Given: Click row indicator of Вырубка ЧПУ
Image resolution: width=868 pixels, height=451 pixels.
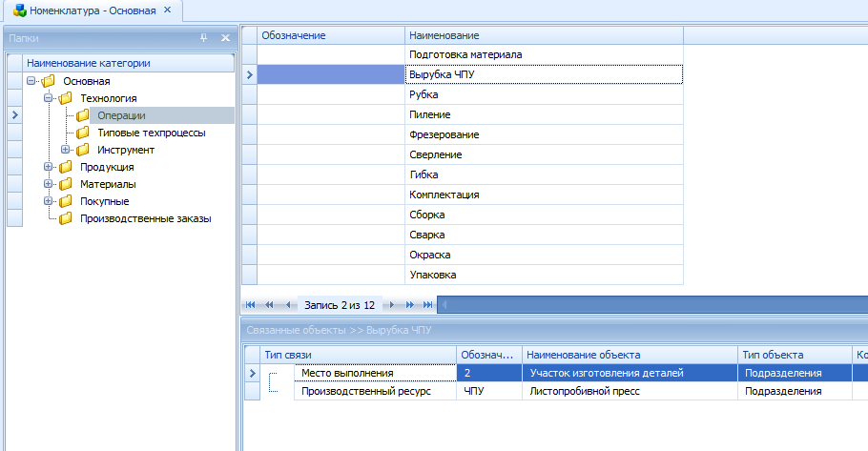Looking at the screenshot, I should click(250, 74).
